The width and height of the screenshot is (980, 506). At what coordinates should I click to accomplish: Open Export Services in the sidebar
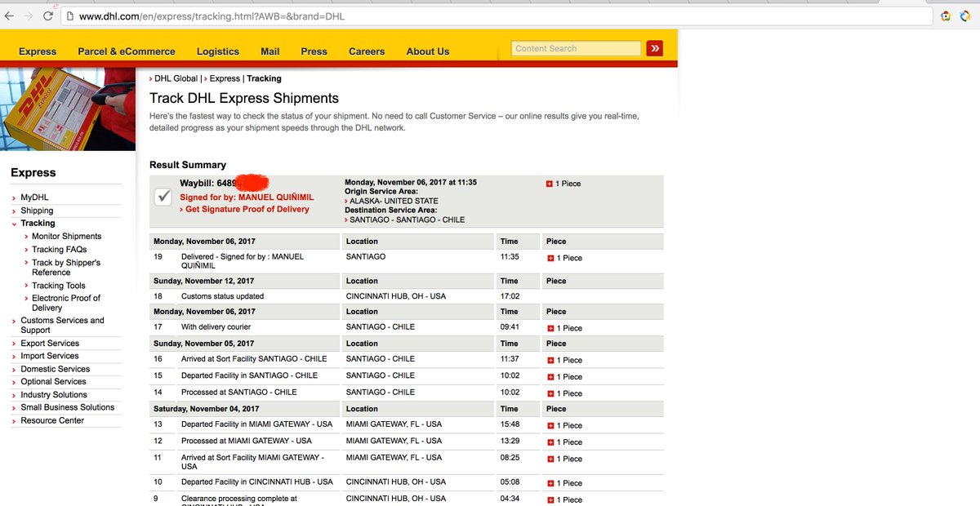point(50,344)
